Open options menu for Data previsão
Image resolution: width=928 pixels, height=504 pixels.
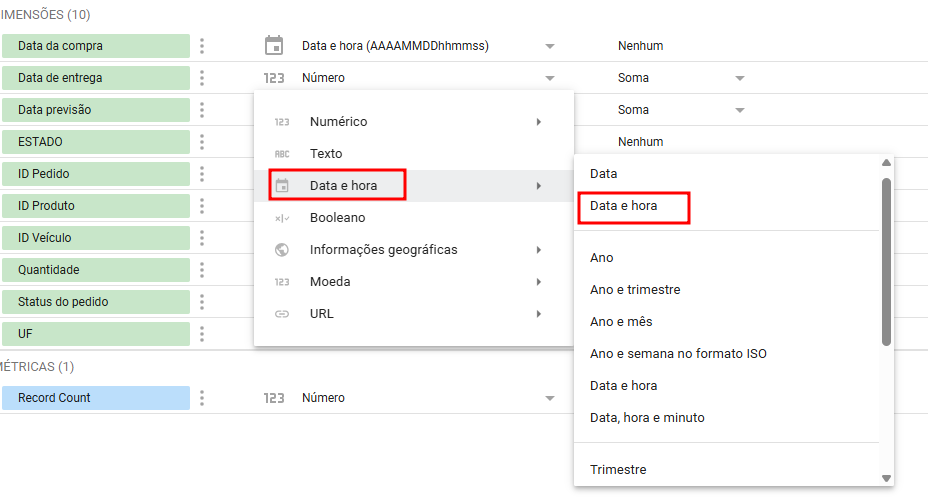pos(202,110)
